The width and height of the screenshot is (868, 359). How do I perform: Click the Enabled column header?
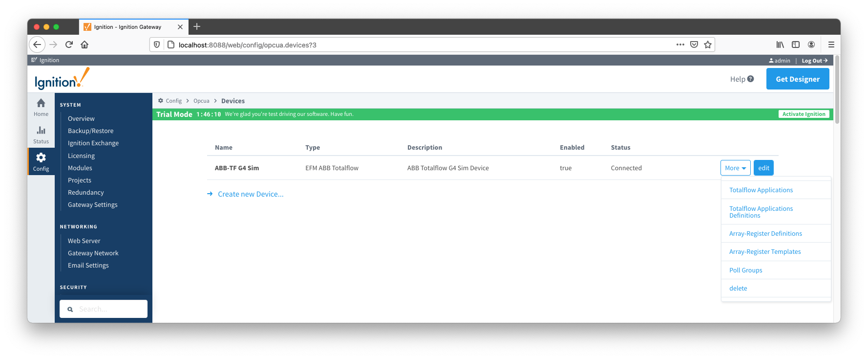(x=572, y=147)
